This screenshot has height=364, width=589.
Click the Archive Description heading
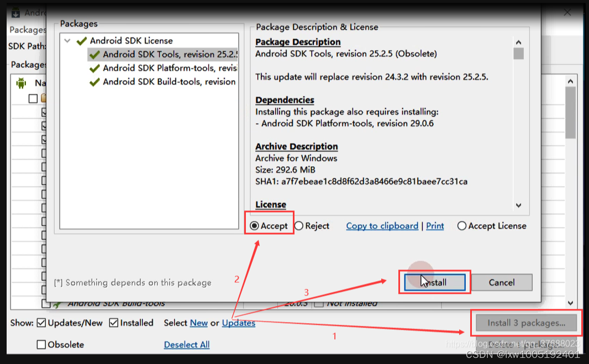(296, 146)
